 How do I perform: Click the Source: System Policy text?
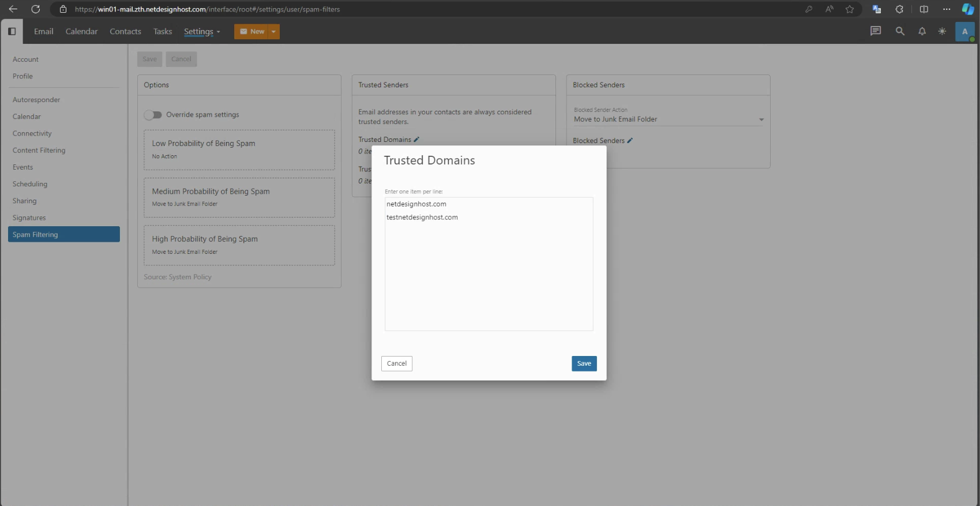178,277
